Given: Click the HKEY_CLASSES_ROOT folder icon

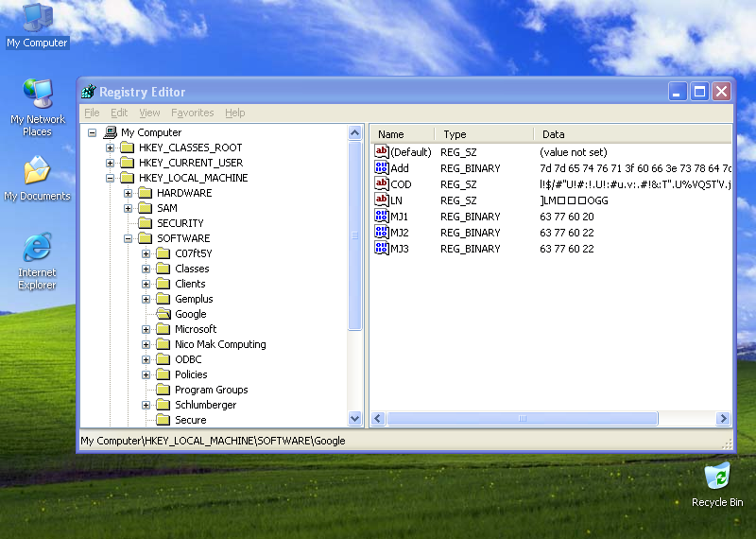Looking at the screenshot, I should 128,148.
